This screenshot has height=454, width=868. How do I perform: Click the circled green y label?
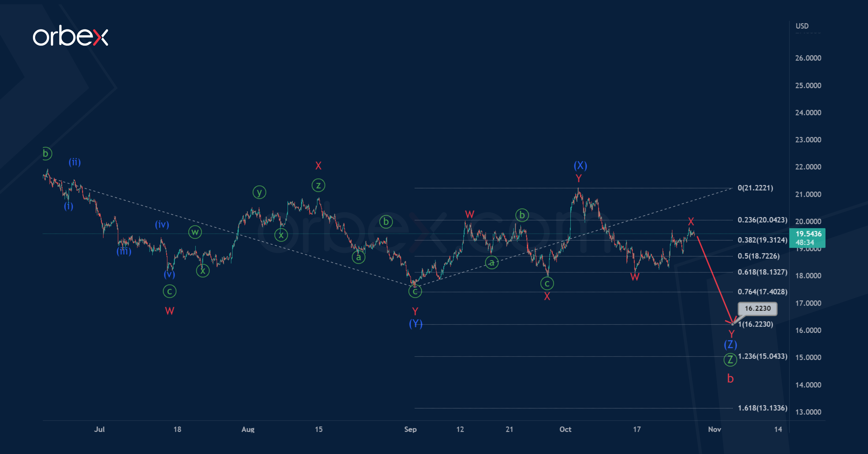coord(259,192)
